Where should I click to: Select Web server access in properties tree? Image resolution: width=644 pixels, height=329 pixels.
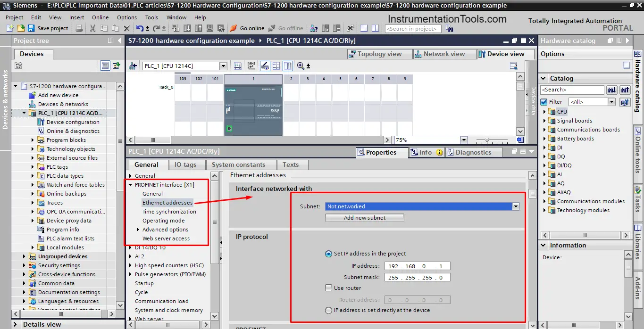(166, 239)
